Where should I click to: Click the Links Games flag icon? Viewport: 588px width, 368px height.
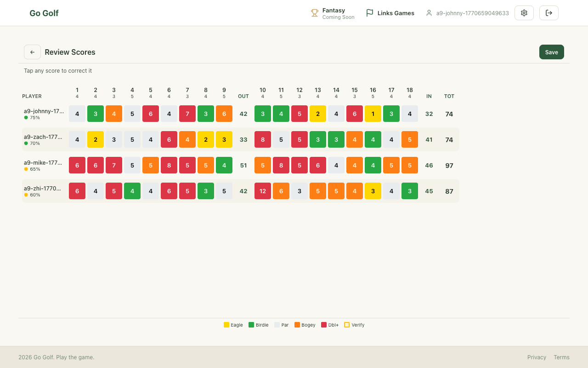[x=369, y=13]
